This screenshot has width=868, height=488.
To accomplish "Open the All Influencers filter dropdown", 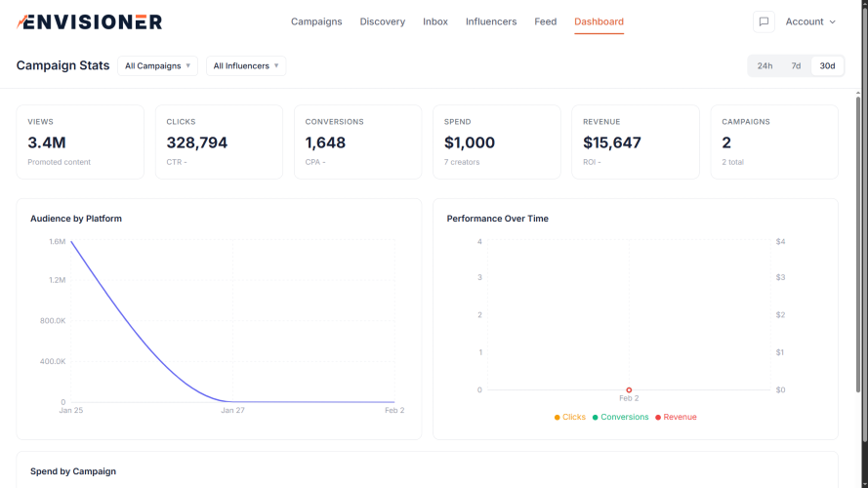I will (x=246, y=65).
